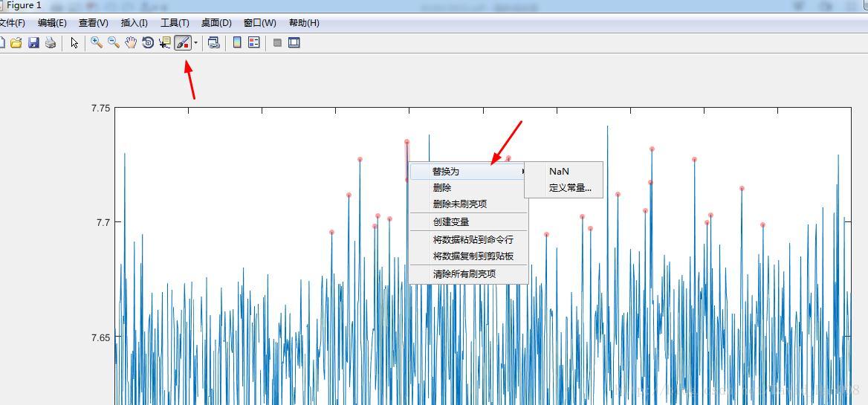The height and width of the screenshot is (405, 868).
Task: Toggle the Brush data tool
Action: [x=183, y=42]
